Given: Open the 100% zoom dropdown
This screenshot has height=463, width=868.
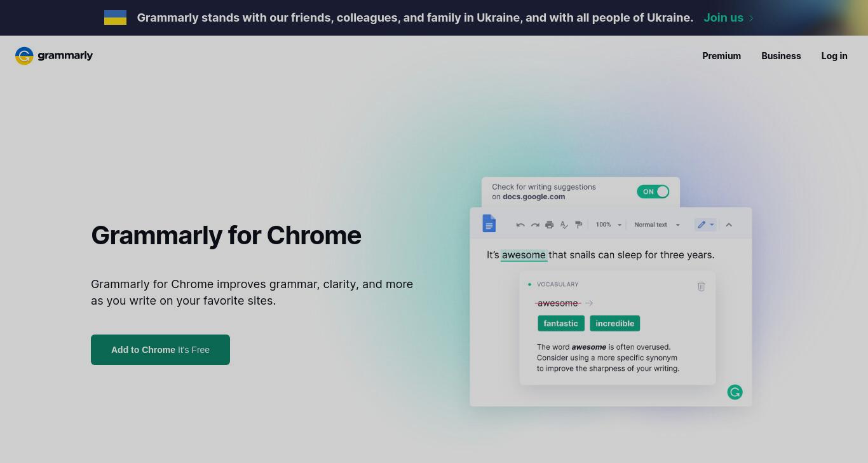Looking at the screenshot, I should pyautogui.click(x=609, y=225).
